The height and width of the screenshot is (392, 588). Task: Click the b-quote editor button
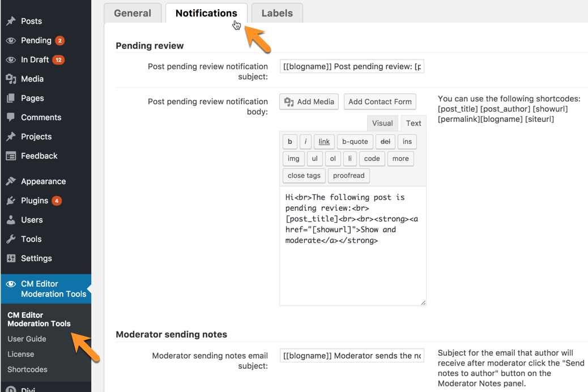coord(355,142)
